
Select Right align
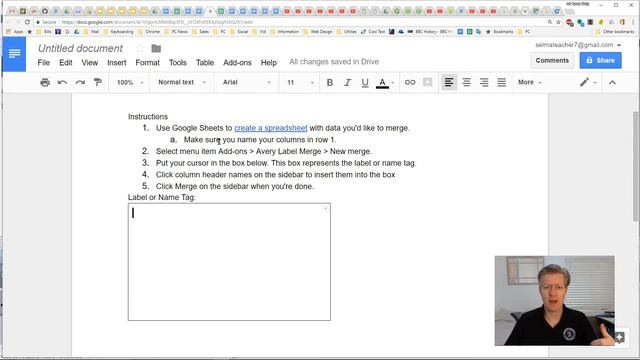click(484, 82)
